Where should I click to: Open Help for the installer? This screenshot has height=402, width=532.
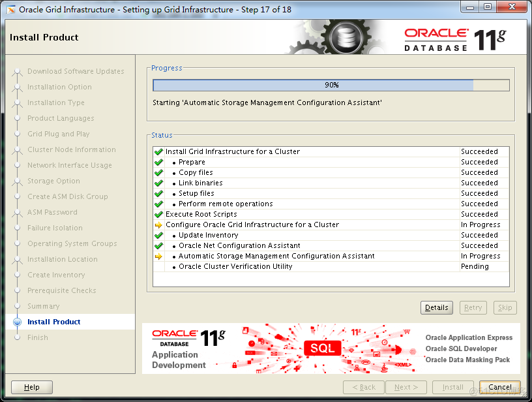pyautogui.click(x=32, y=387)
